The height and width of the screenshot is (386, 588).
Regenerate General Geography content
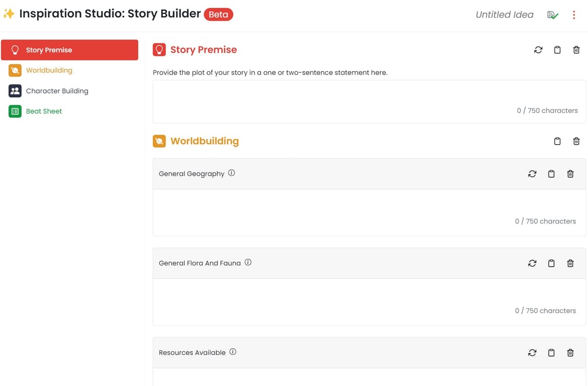[532, 174]
